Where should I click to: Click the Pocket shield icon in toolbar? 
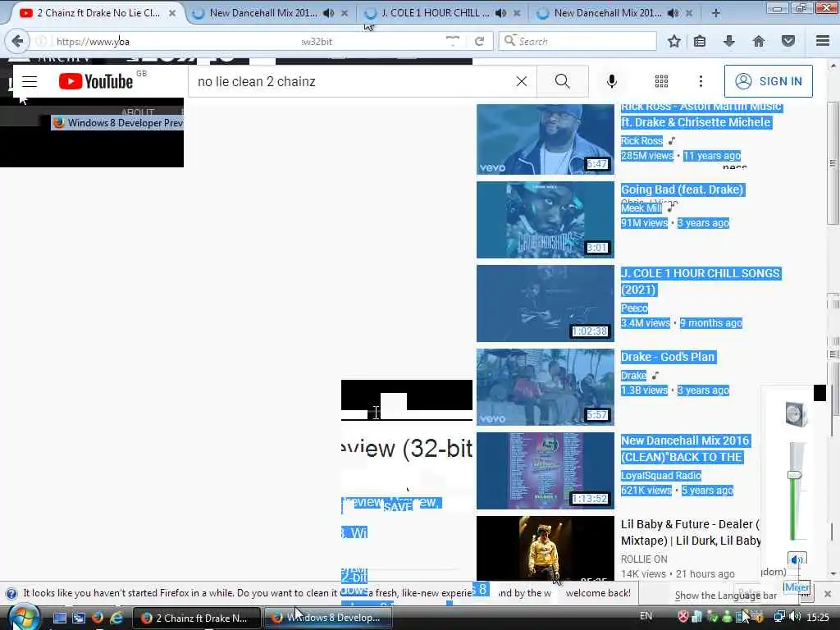point(788,41)
